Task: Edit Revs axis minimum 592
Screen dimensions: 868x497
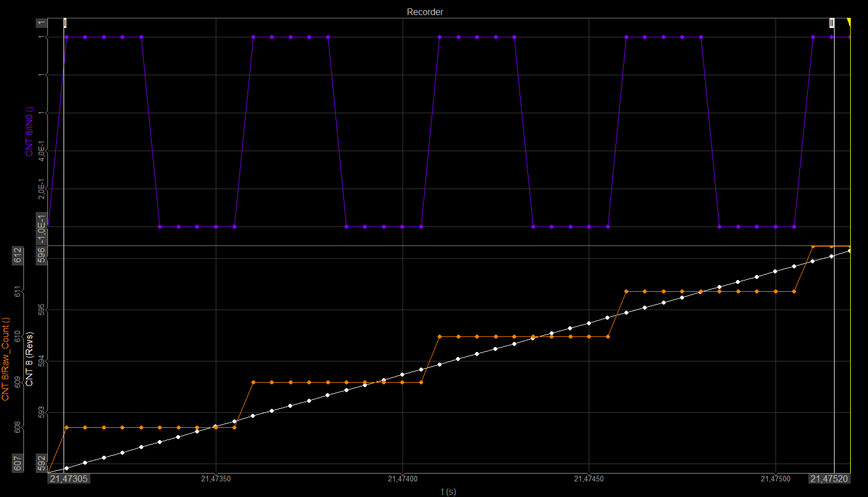Action: pyautogui.click(x=41, y=464)
